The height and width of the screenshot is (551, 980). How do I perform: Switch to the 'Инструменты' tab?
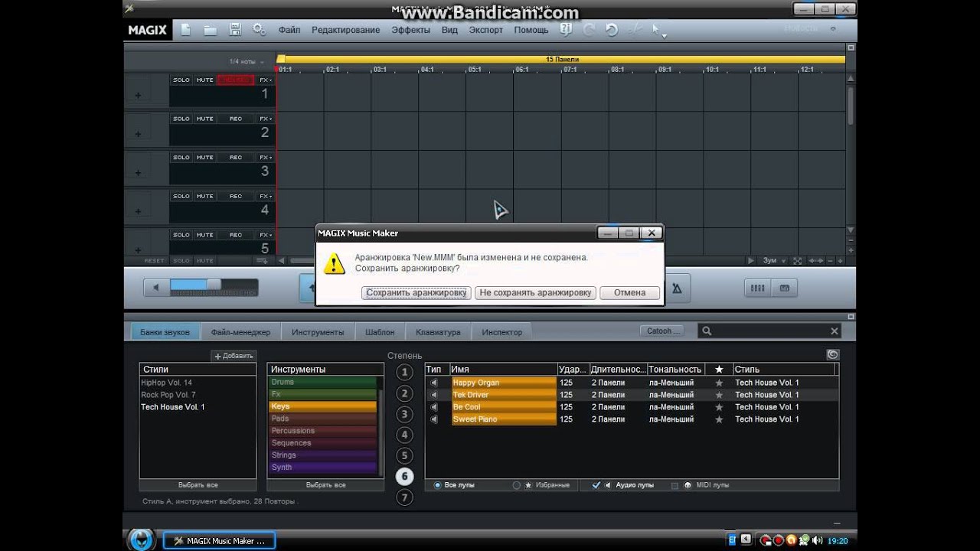[x=318, y=332]
